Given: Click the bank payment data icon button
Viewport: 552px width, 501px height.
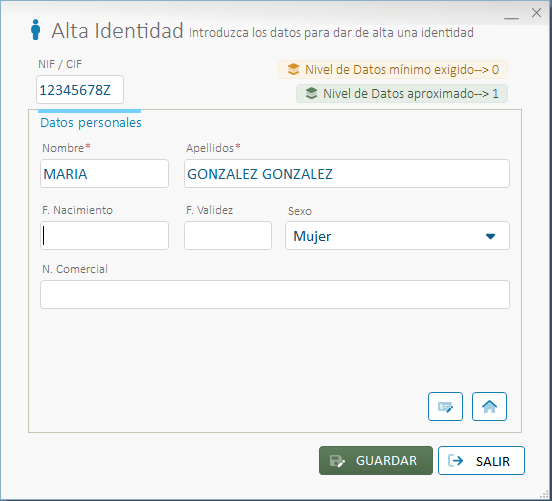Looking at the screenshot, I should click(x=445, y=407).
